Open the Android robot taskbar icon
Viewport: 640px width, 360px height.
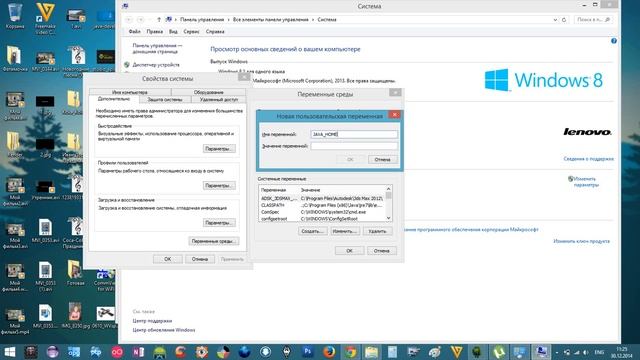point(159,352)
